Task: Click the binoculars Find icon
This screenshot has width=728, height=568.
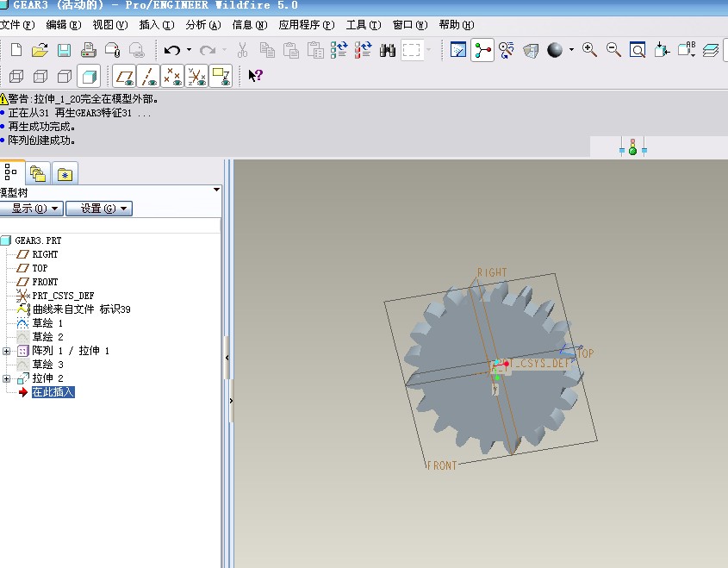Action: (x=387, y=50)
